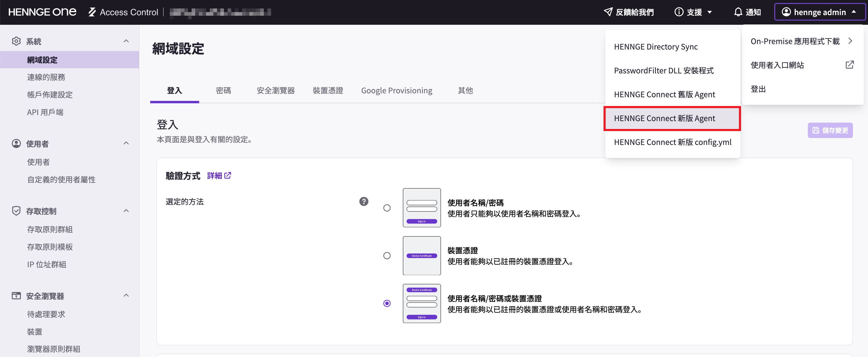Open 連線的服務 in the sidebar
The width and height of the screenshot is (868, 357).
click(70, 77)
